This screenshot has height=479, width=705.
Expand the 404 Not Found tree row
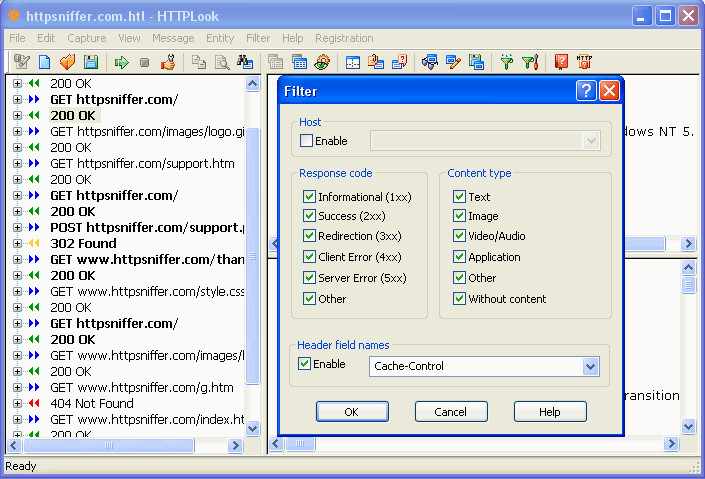17,403
